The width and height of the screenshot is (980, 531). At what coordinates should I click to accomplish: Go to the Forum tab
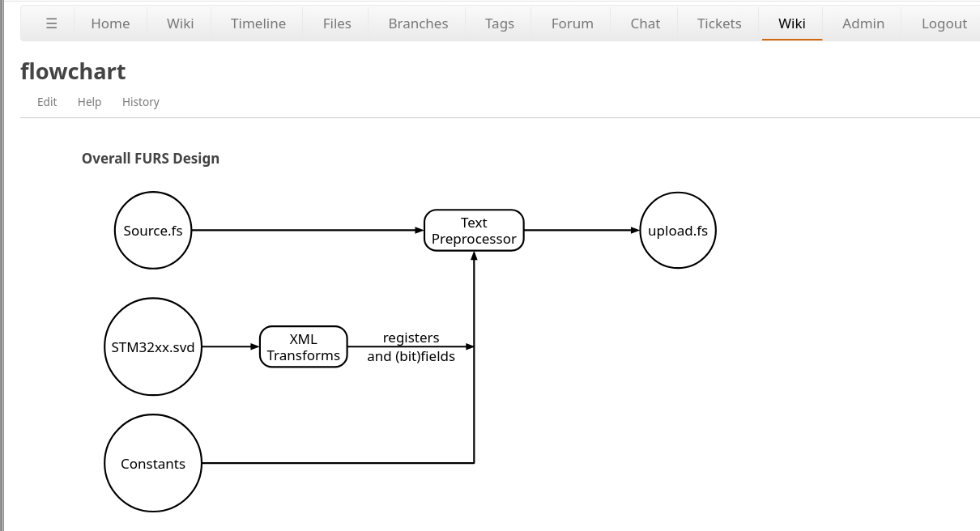tap(572, 23)
